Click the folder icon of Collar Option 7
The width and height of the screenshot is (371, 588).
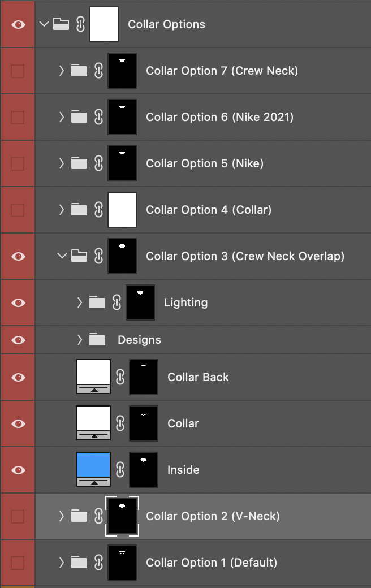click(79, 71)
